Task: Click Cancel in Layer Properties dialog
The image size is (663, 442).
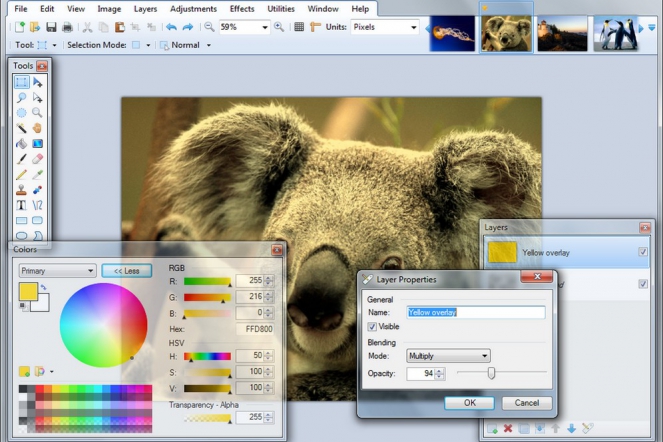Action: [x=527, y=403]
